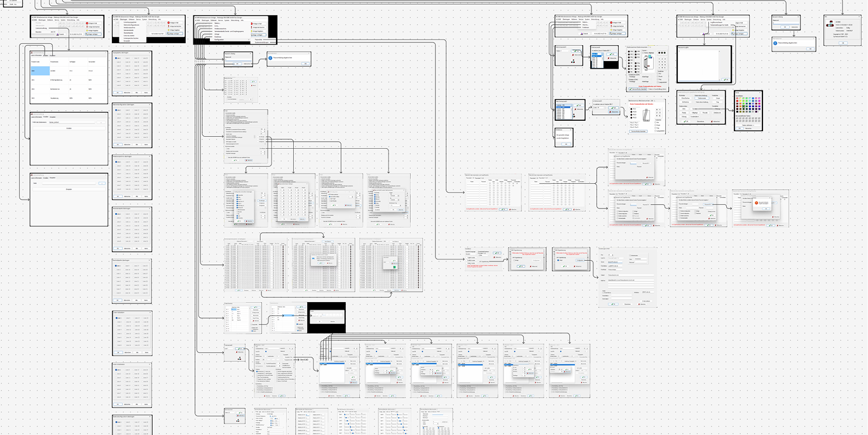Click the user icon beside Trab M. in statusbar
Image resolution: width=868 pixels, height=435 pixels.
tap(58, 34)
